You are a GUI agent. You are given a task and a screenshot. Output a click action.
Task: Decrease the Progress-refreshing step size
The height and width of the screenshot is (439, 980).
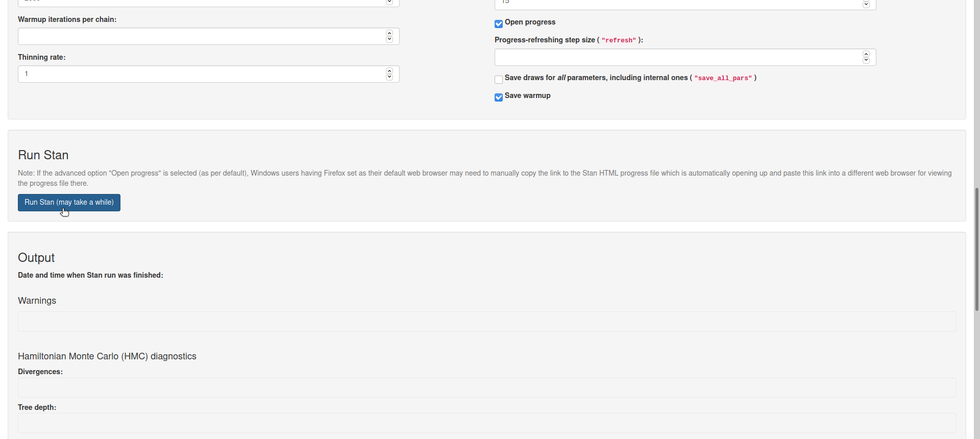coord(866,60)
